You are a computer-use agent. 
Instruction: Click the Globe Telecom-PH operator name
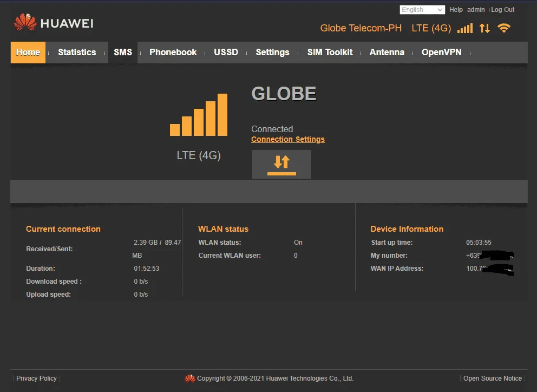click(361, 28)
